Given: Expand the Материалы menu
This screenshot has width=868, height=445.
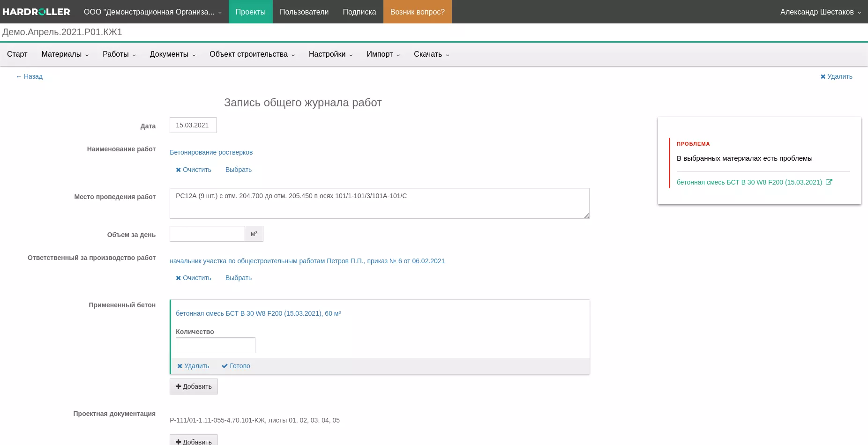Looking at the screenshot, I should (x=65, y=54).
